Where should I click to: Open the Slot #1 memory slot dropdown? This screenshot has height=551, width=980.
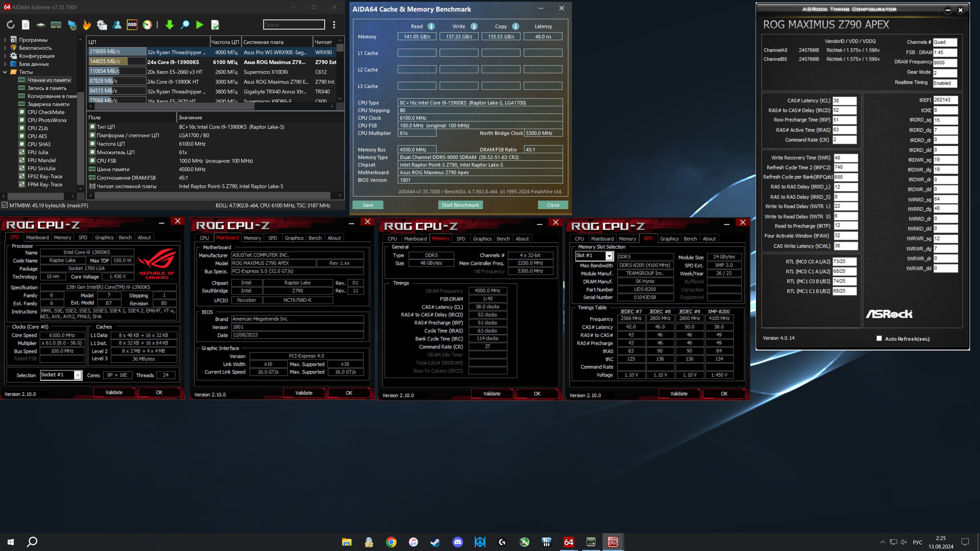[609, 256]
